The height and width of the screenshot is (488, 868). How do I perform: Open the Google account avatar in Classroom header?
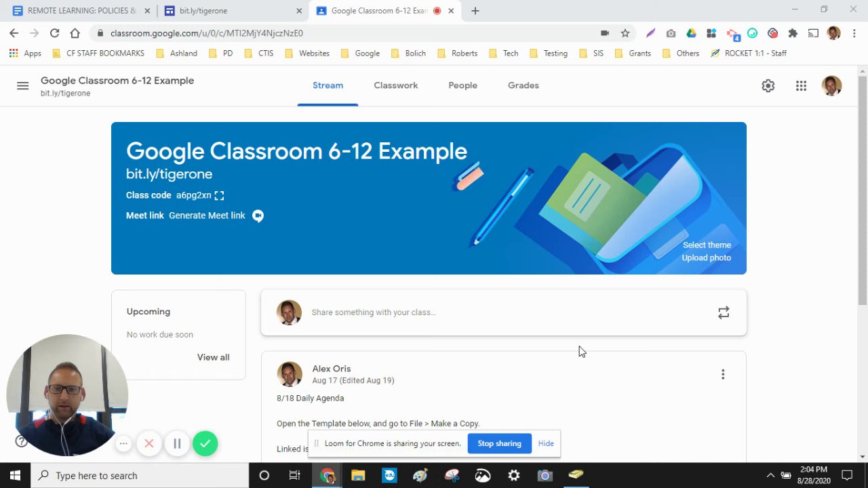click(831, 85)
